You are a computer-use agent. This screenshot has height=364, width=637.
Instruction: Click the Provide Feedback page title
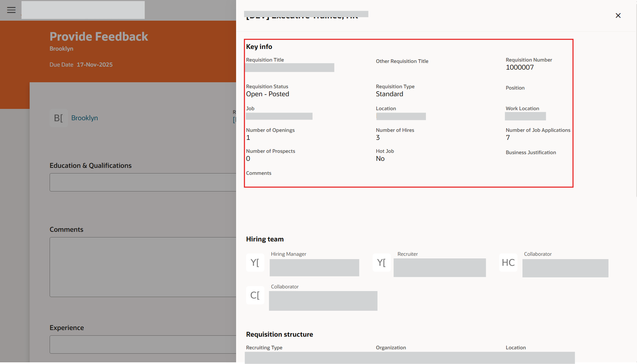pos(99,36)
